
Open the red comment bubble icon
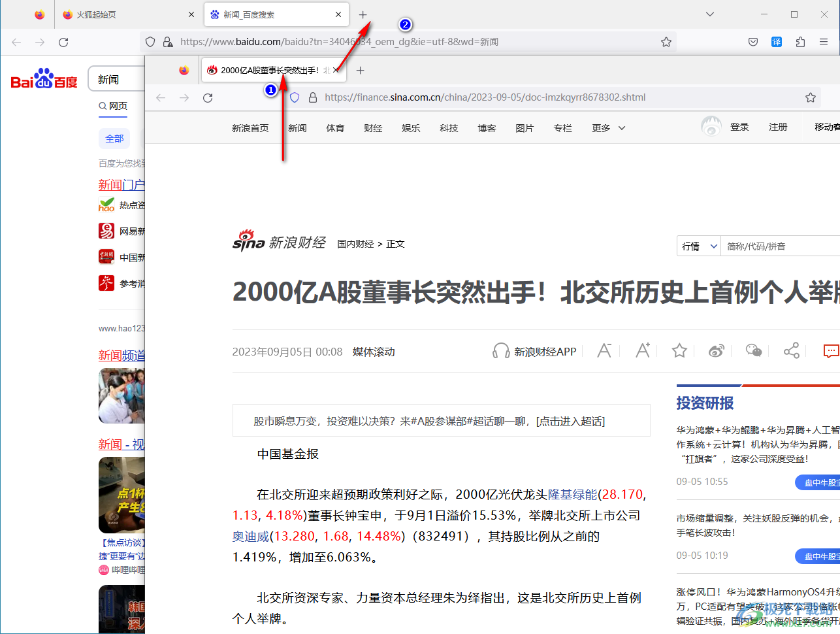[831, 351]
